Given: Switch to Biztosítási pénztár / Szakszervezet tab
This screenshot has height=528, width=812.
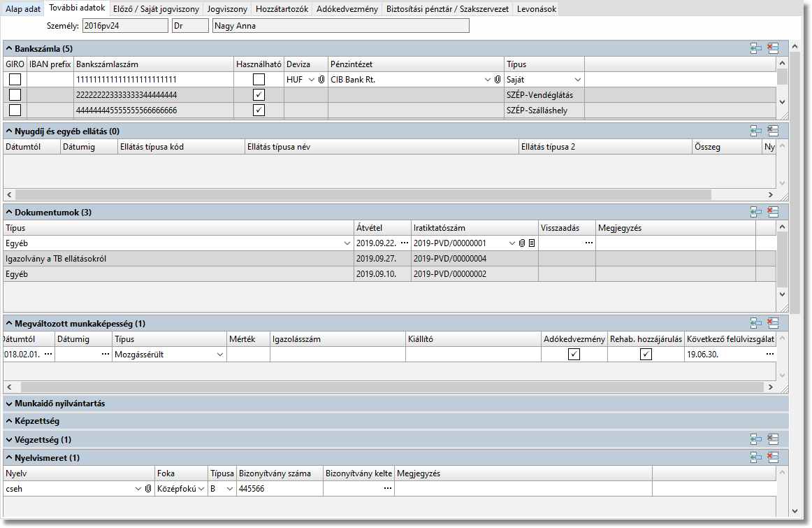Looking at the screenshot, I should click(447, 9).
